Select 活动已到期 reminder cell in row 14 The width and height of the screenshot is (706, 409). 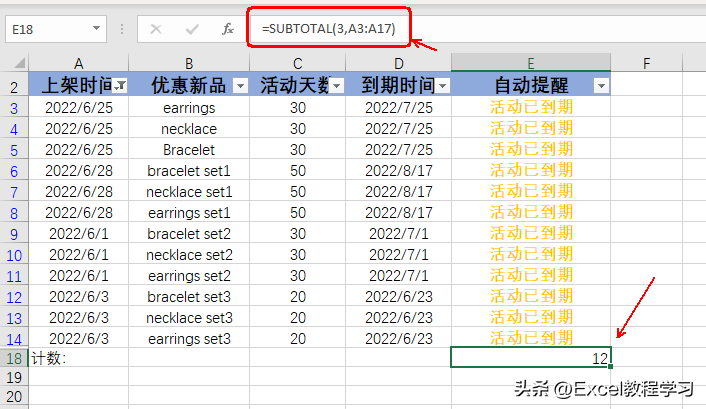click(x=531, y=338)
